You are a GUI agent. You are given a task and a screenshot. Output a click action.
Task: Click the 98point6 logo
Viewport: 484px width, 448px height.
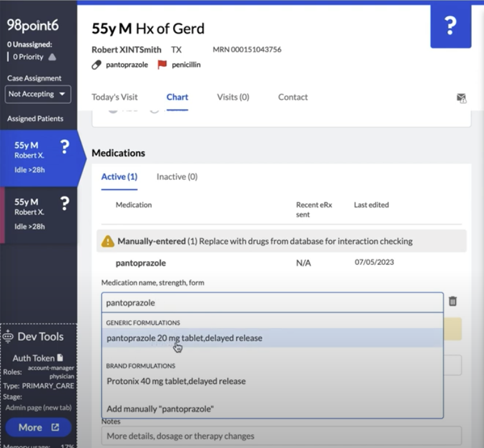(32, 26)
